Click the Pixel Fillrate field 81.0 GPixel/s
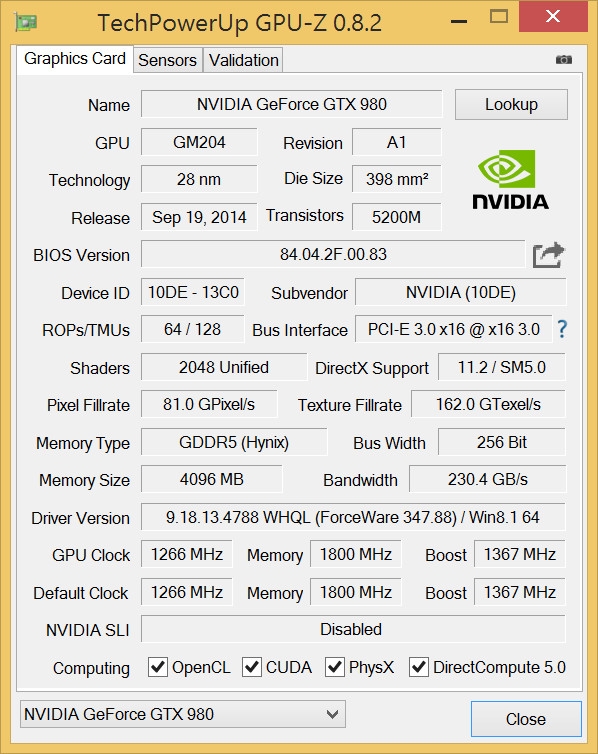 [x=209, y=404]
